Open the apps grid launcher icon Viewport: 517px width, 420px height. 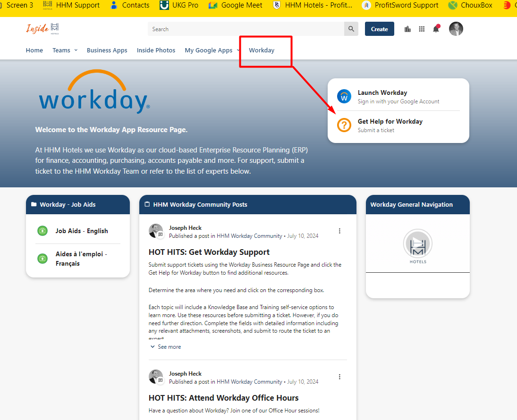(x=422, y=29)
